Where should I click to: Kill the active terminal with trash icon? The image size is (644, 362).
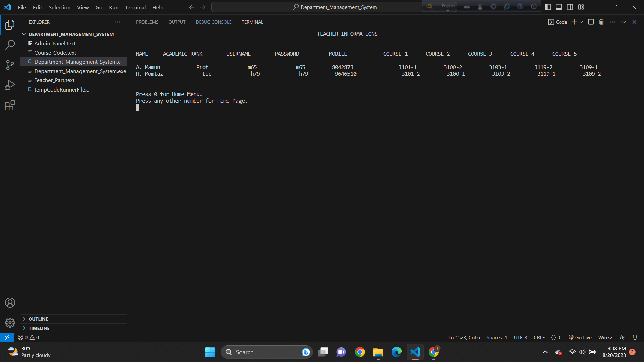[x=601, y=22]
